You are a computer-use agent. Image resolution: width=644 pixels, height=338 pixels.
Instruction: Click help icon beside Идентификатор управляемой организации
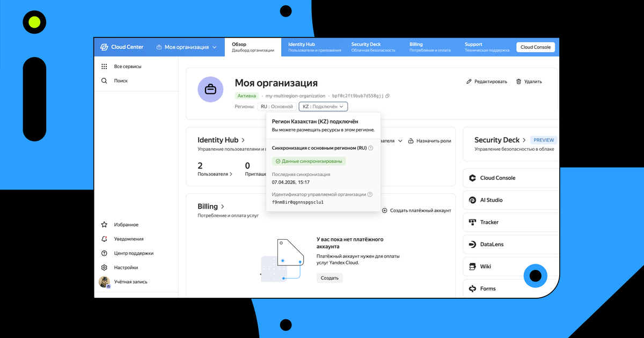point(370,195)
